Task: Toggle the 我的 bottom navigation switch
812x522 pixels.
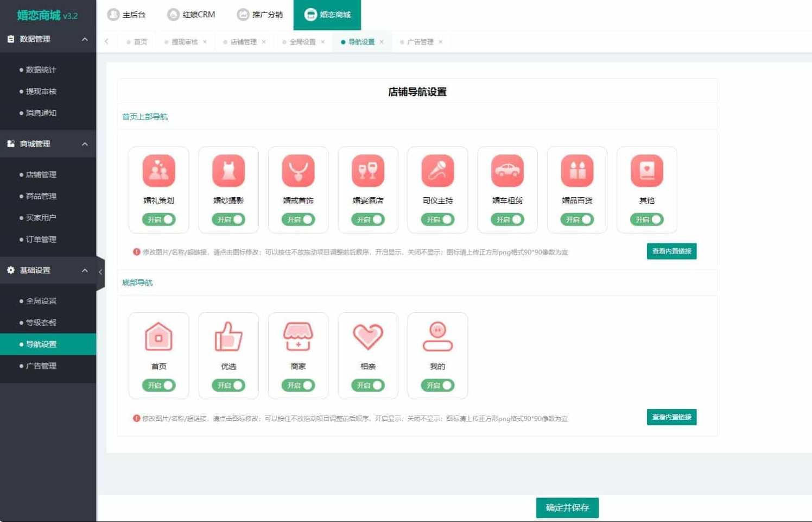Action: click(437, 385)
